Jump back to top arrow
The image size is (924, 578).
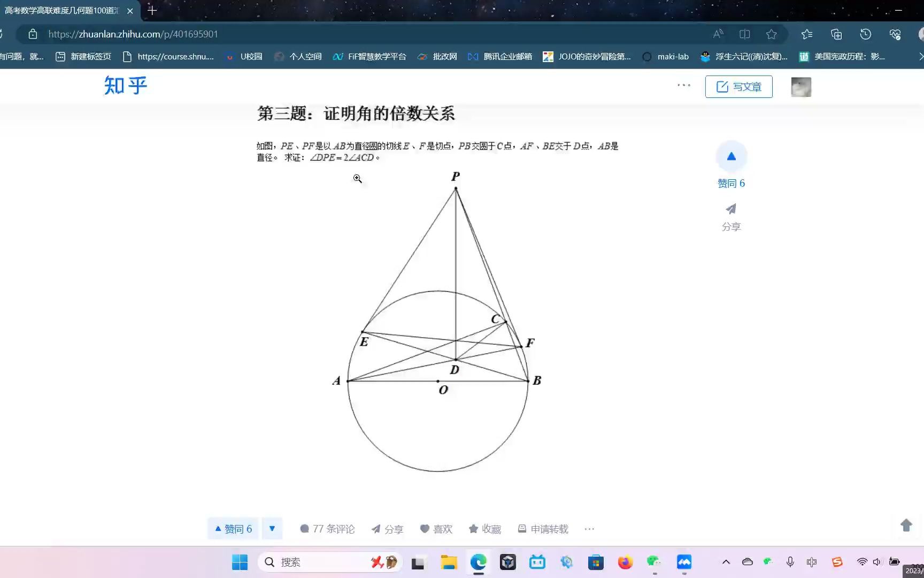[x=906, y=525]
